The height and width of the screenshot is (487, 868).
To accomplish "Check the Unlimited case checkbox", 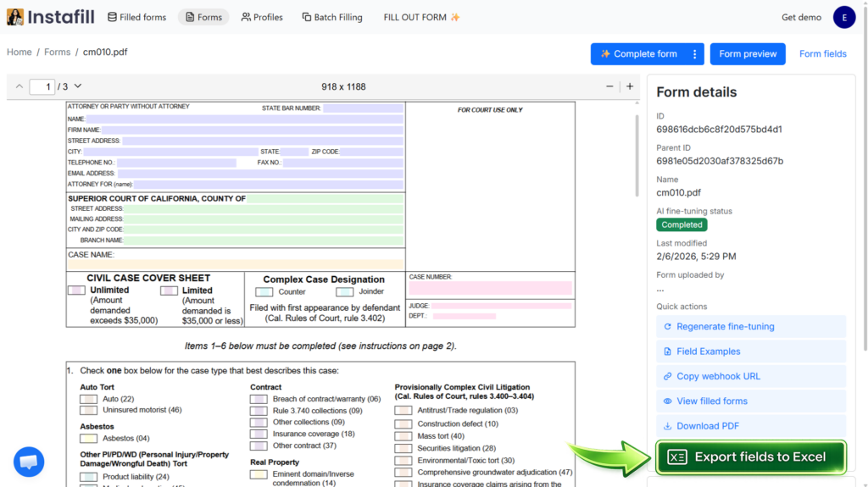I will point(76,291).
